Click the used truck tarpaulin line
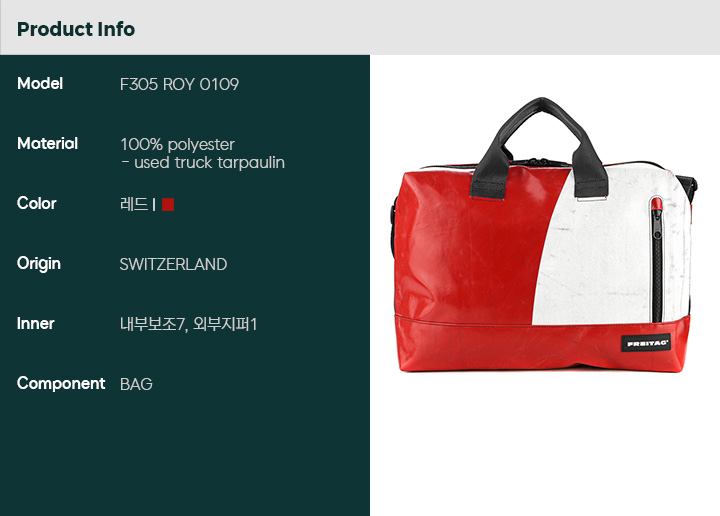This screenshot has width=720, height=516. coord(202,163)
